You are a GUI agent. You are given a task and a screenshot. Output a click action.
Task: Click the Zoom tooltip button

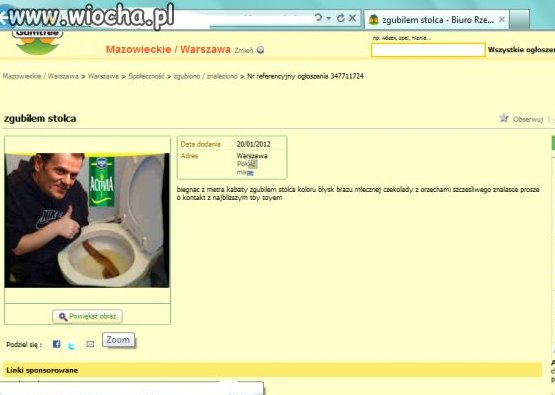(x=119, y=340)
